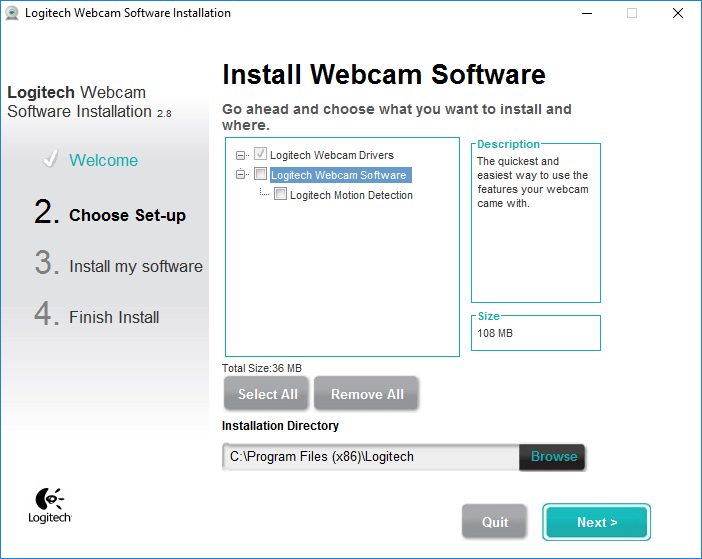This screenshot has height=559, width=702.
Task: Click the description text about the webcam
Action: [x=532, y=182]
